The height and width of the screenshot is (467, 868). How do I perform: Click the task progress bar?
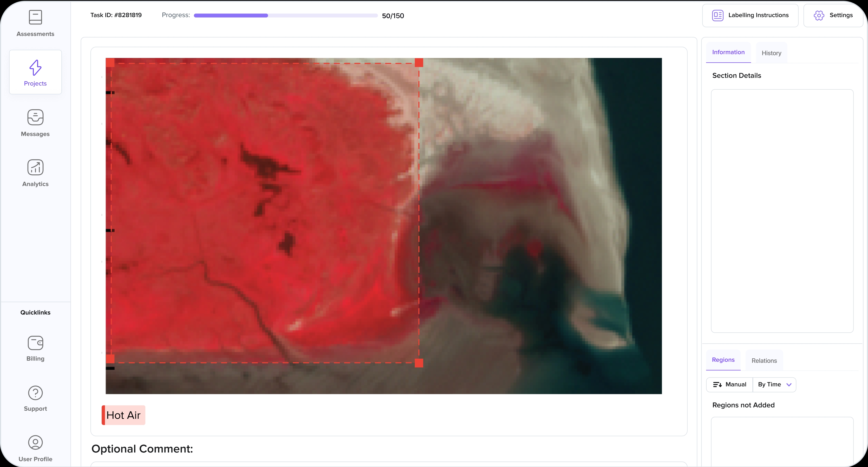click(x=285, y=16)
